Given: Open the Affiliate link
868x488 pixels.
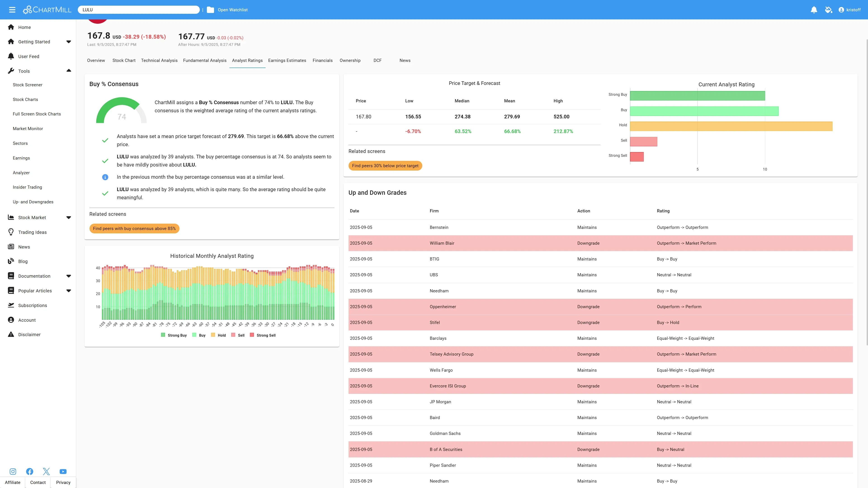Looking at the screenshot, I should coord(12,482).
